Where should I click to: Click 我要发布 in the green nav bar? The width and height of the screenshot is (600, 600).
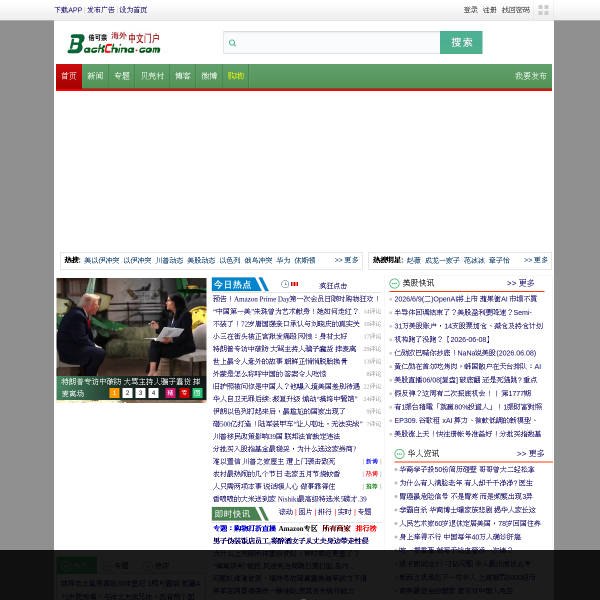click(530, 76)
